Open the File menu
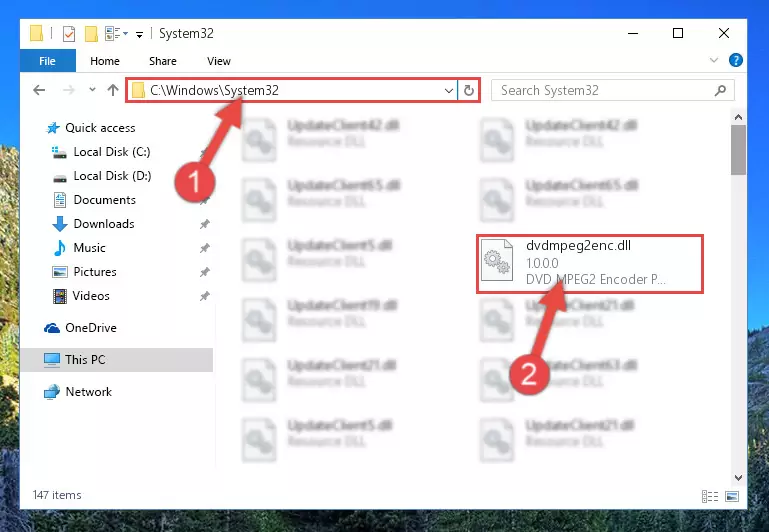Screen dimensions: 769x532 [48, 61]
